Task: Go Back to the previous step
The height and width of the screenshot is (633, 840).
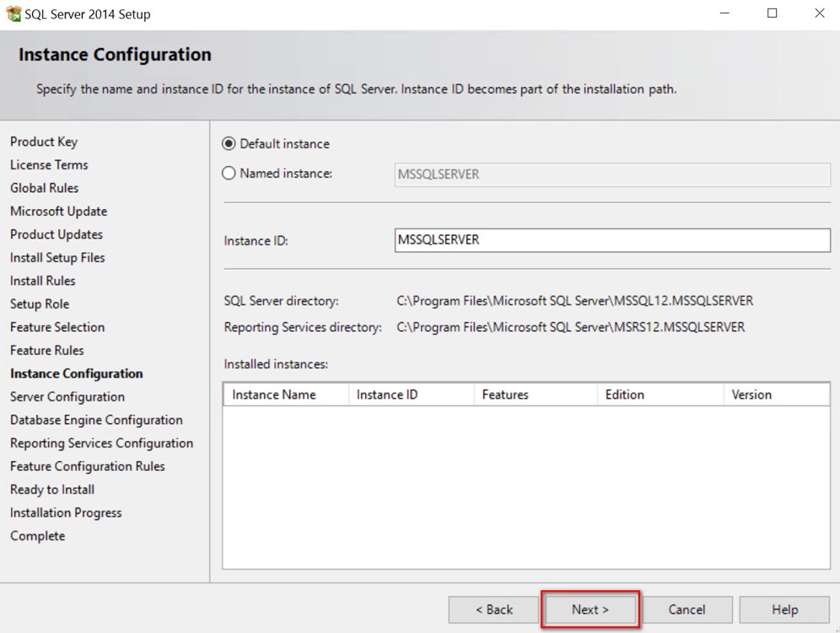Action: click(494, 609)
